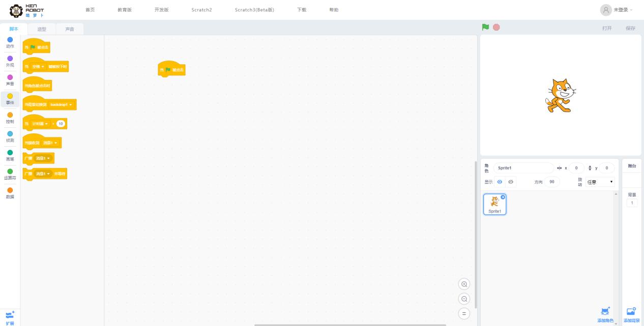This screenshot has width=644, height=326.
Task: Click the vertical y-position arrows icon
Action: tap(590, 168)
